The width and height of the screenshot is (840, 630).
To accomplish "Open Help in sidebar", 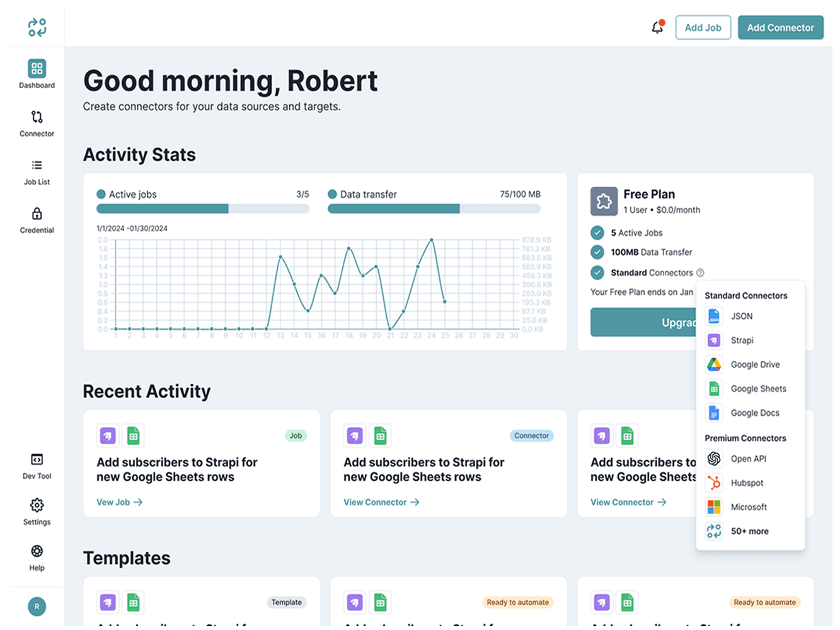I will click(37, 558).
